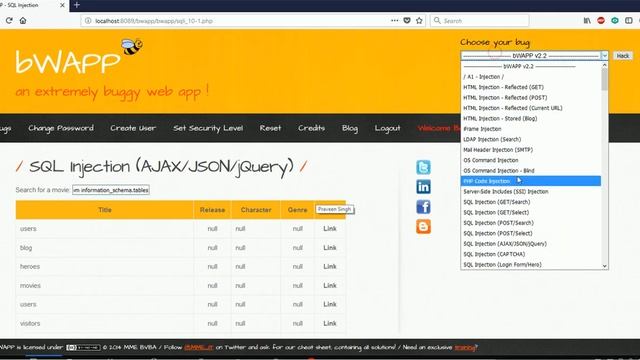Image resolution: width=640 pixels, height=360 pixels.
Task: Go to the browser home page icon
Action: [x=23, y=20]
